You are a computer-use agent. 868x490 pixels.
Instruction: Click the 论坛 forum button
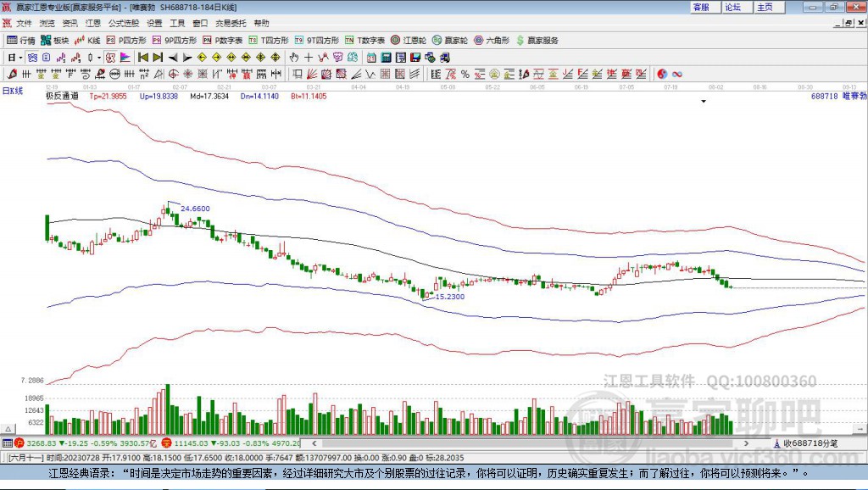[x=732, y=7]
